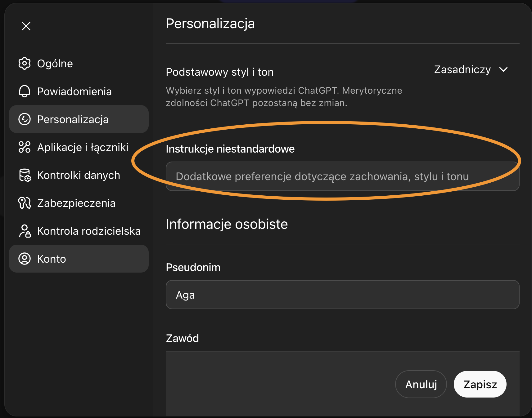532x418 pixels.
Task: Open the Zasadniczy style dropdown
Action: coord(463,69)
